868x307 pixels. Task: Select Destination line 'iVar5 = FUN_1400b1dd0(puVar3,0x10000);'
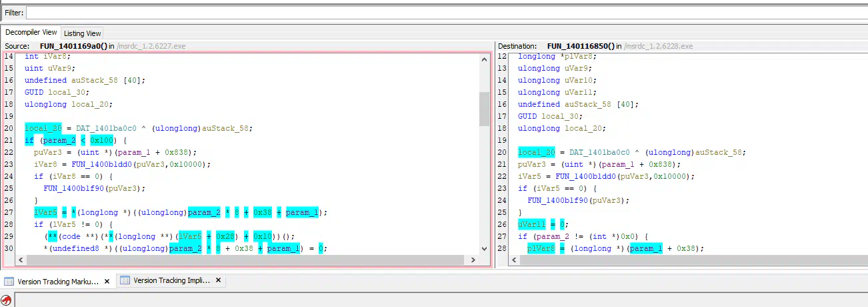click(606, 176)
